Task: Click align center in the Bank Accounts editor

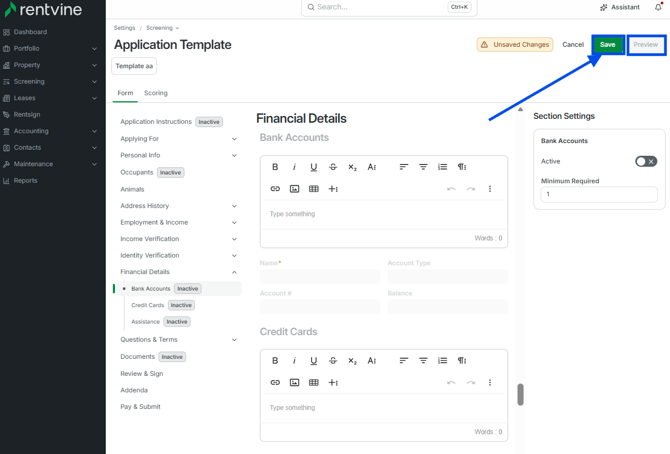Action: click(x=423, y=167)
